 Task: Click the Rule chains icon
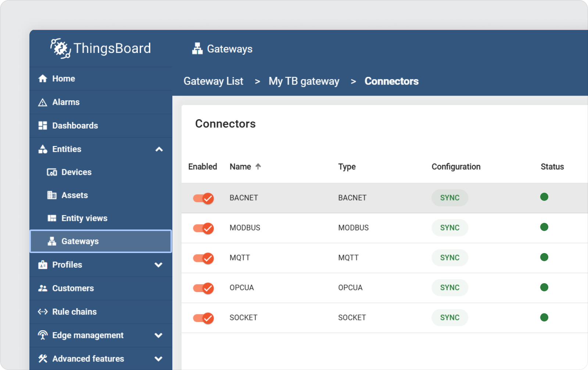coord(43,312)
